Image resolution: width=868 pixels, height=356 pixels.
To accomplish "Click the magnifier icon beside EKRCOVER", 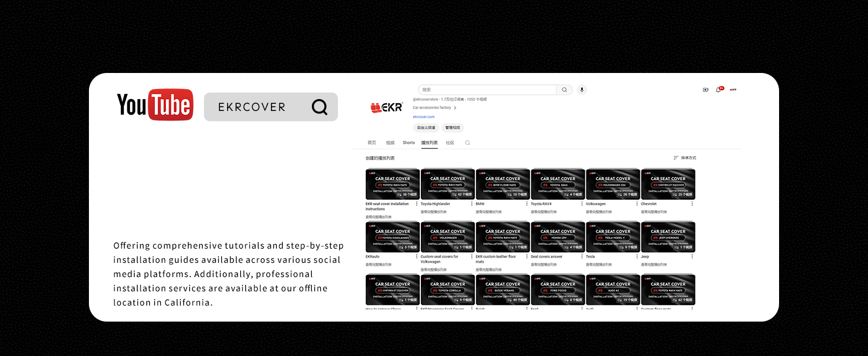I will coord(320,107).
